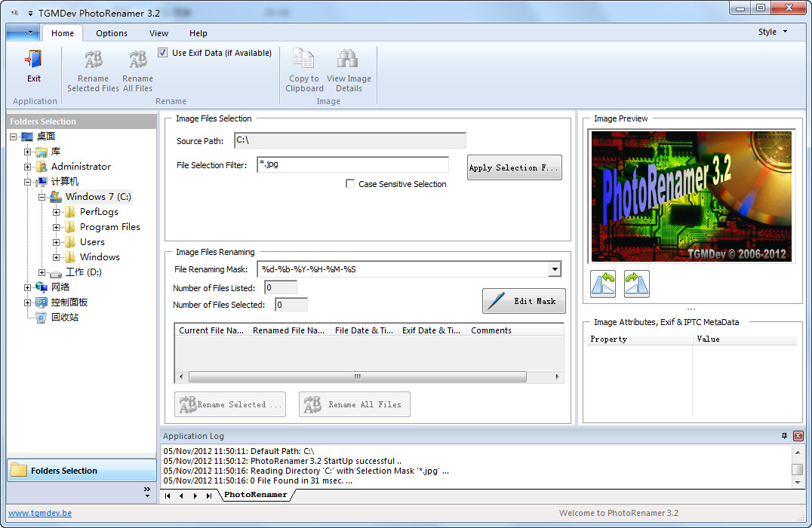The height and width of the screenshot is (528, 812).
Task: Click the Folders Selection pane button
Action: point(82,471)
